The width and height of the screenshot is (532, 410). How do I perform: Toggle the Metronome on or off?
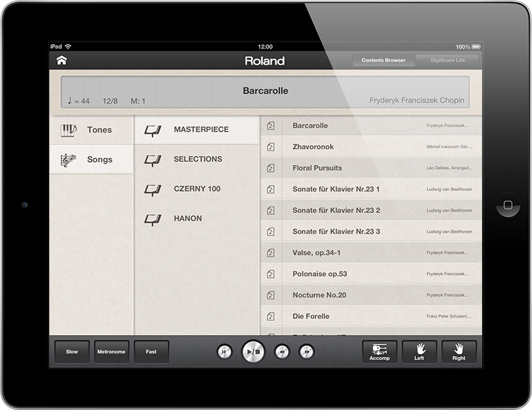112,352
